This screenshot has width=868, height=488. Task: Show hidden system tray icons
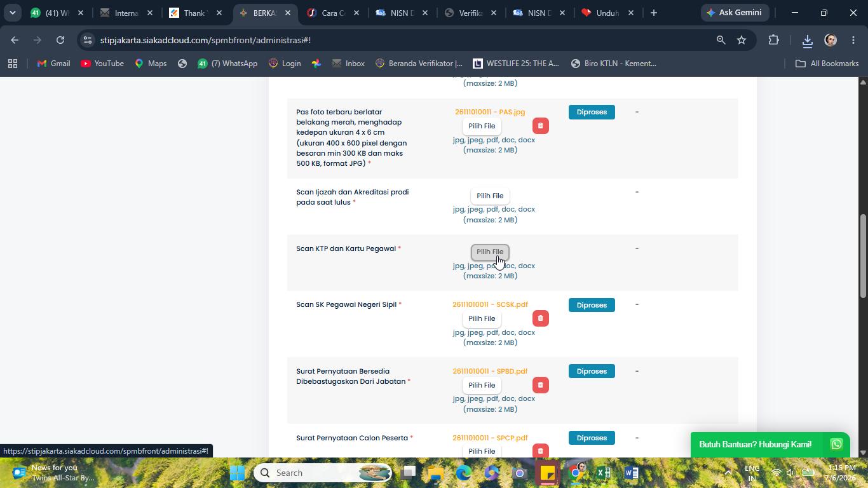728,473
